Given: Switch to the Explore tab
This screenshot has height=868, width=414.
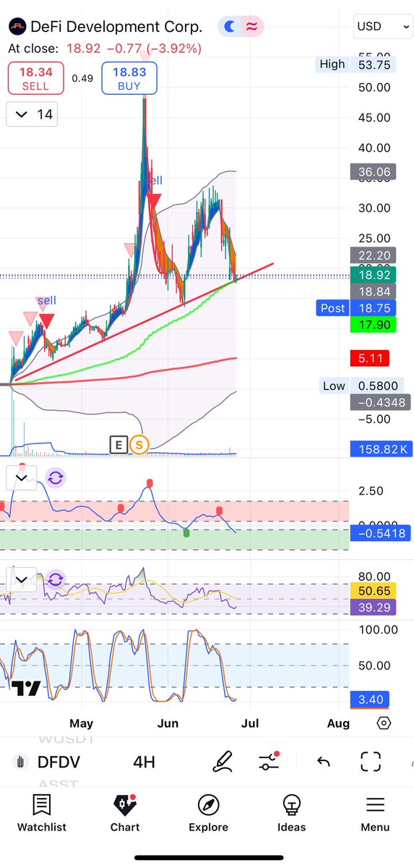Looking at the screenshot, I should click(x=208, y=814).
